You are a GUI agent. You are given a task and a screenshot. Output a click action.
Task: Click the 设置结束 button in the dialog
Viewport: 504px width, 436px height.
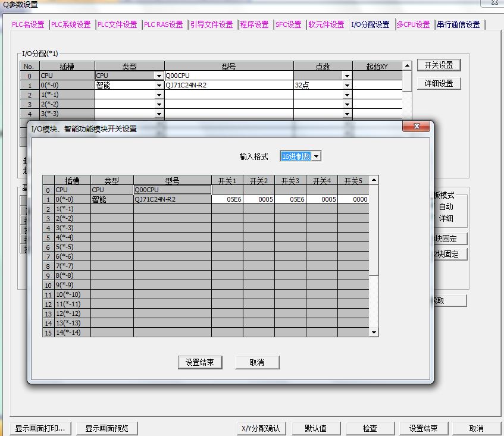coord(200,362)
